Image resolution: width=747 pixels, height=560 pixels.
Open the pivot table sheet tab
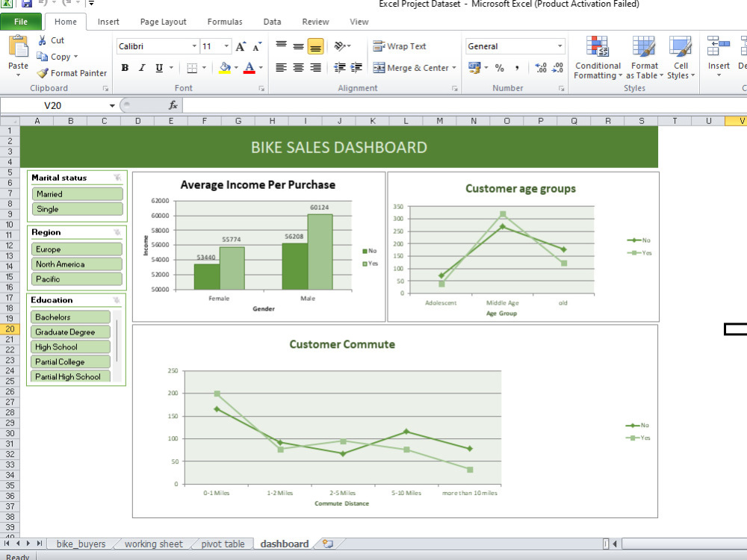(223, 544)
